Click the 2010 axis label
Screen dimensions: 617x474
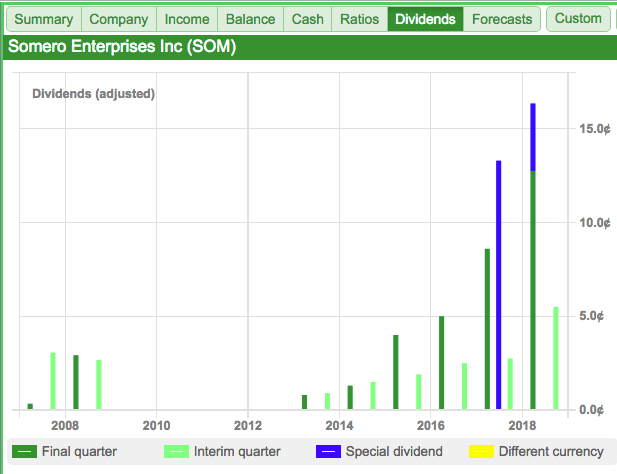tap(156, 426)
